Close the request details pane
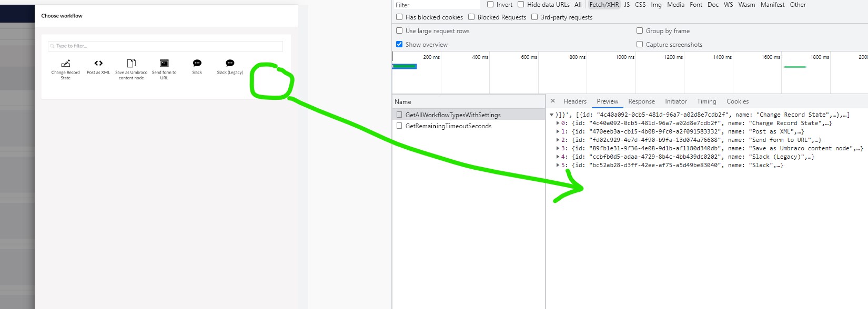This screenshot has width=868, height=309. click(552, 101)
